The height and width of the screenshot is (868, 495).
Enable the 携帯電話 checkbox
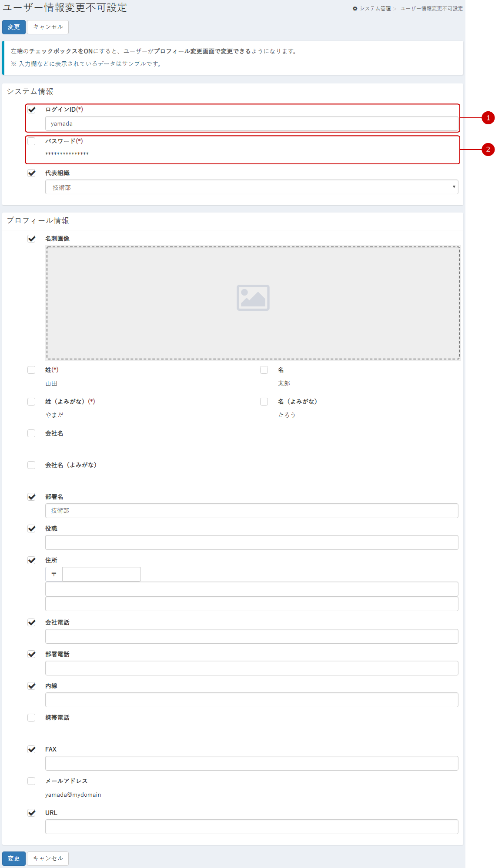(31, 718)
